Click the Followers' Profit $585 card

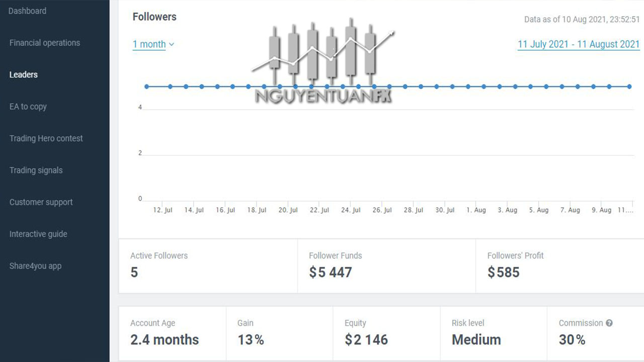(x=559, y=265)
